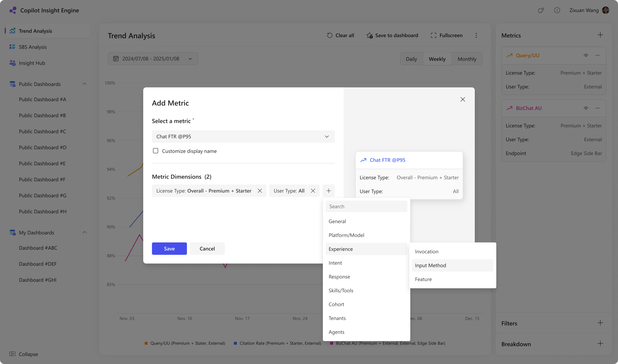Choose Skills/Tools in the dimension list
This screenshot has height=364, width=618.
tap(341, 290)
